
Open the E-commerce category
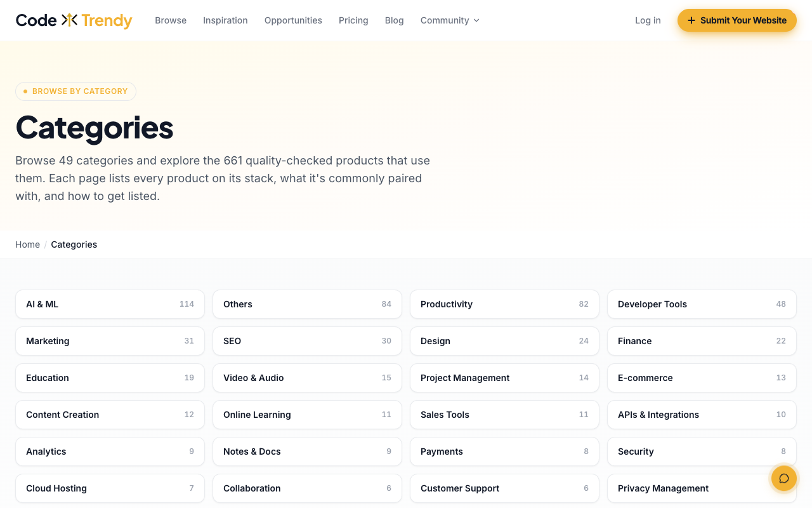click(702, 378)
